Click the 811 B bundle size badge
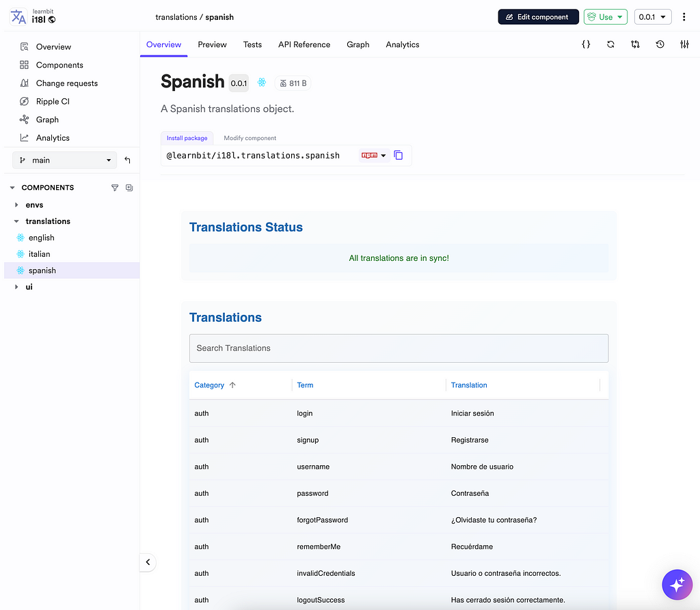This screenshot has width=700, height=610. 293,83
